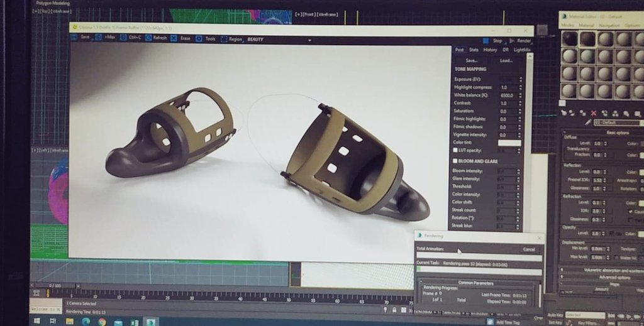Switch to the History tab
Viewport: 644px width, 326px height.
(490, 50)
